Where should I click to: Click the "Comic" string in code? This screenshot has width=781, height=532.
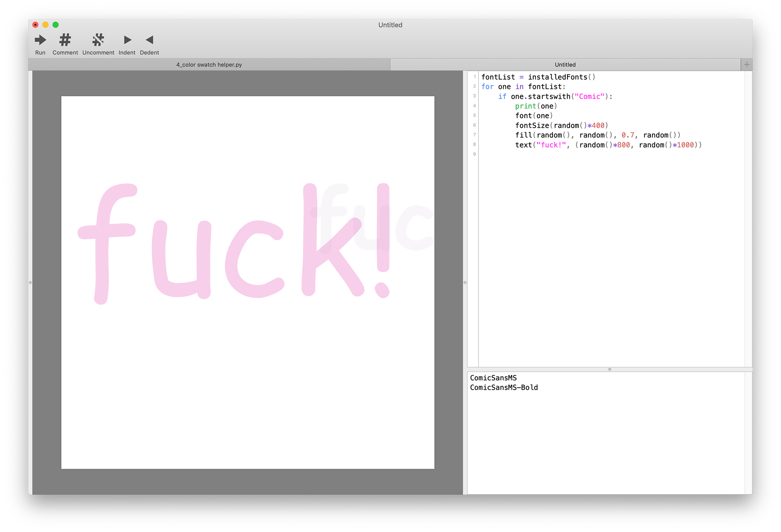[589, 97]
